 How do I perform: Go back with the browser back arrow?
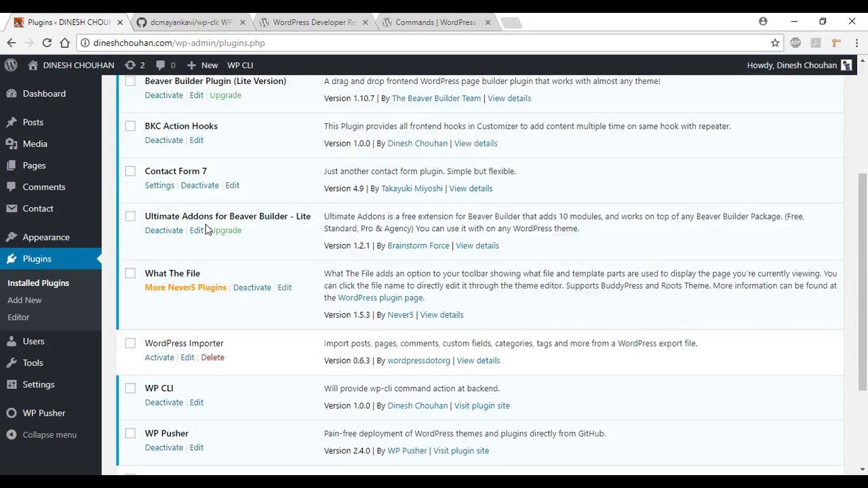(12, 43)
